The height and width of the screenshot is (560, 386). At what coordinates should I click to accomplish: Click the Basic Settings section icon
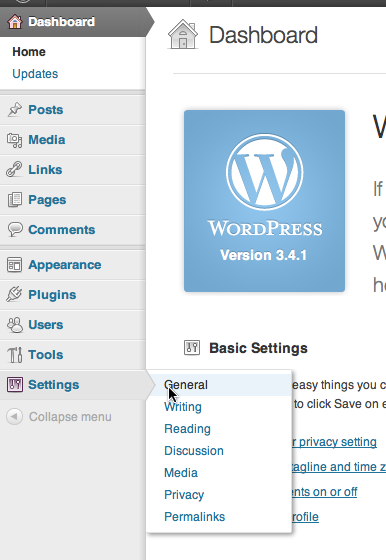click(192, 348)
